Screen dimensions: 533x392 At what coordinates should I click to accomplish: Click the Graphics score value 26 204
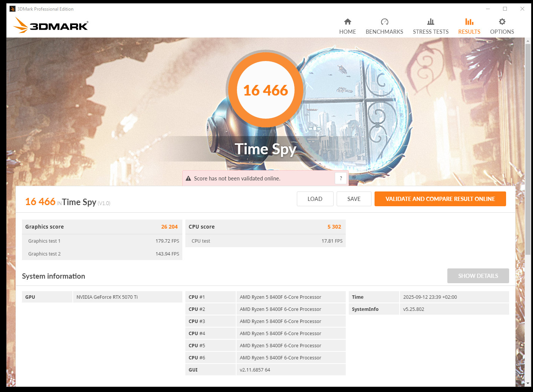coord(169,227)
